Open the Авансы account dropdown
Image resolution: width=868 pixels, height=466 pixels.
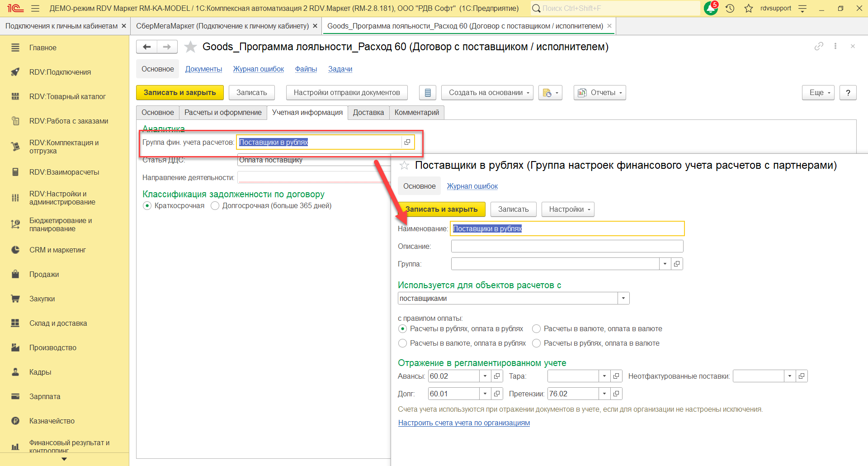click(x=485, y=376)
